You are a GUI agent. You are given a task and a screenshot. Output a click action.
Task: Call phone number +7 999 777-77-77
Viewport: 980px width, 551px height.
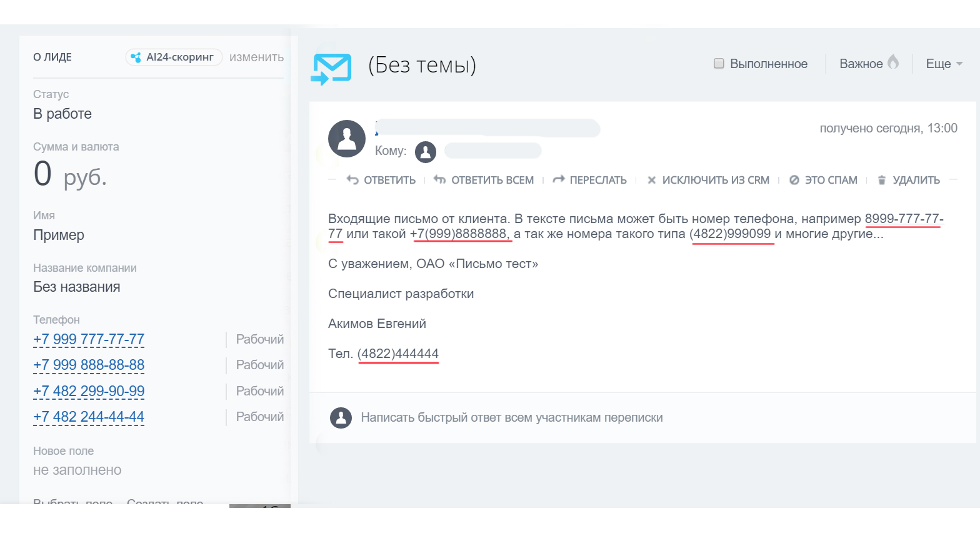[x=89, y=339]
